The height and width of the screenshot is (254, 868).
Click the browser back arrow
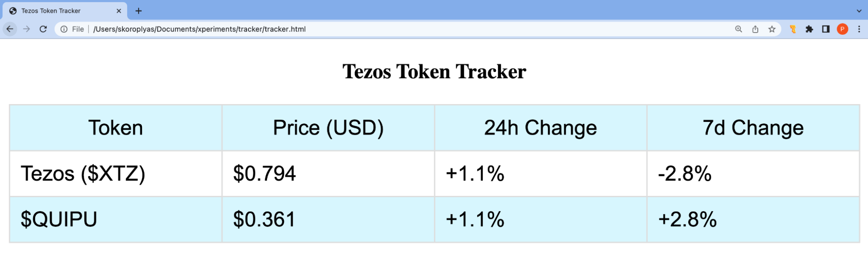(10, 29)
